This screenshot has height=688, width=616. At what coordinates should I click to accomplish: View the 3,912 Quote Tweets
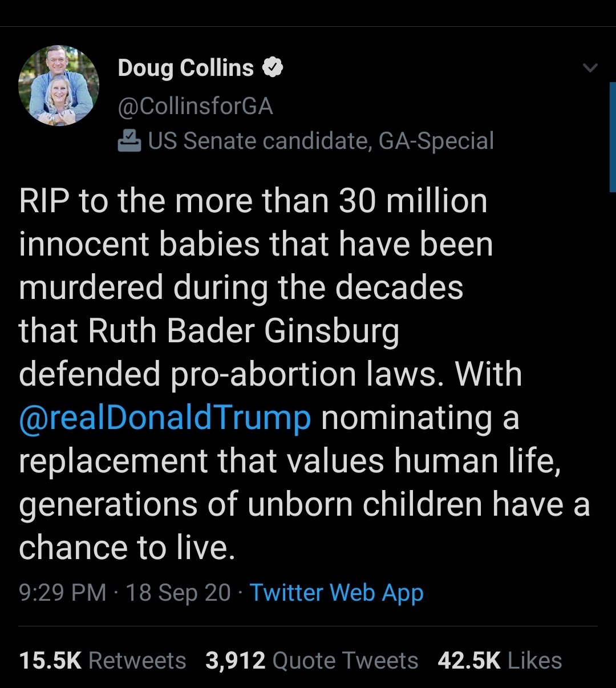[311, 661]
